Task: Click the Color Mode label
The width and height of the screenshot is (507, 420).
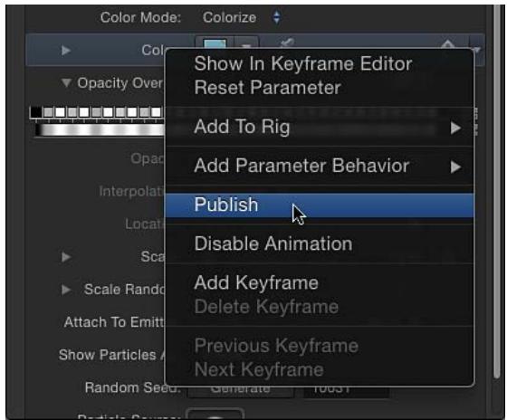Action: [140, 18]
